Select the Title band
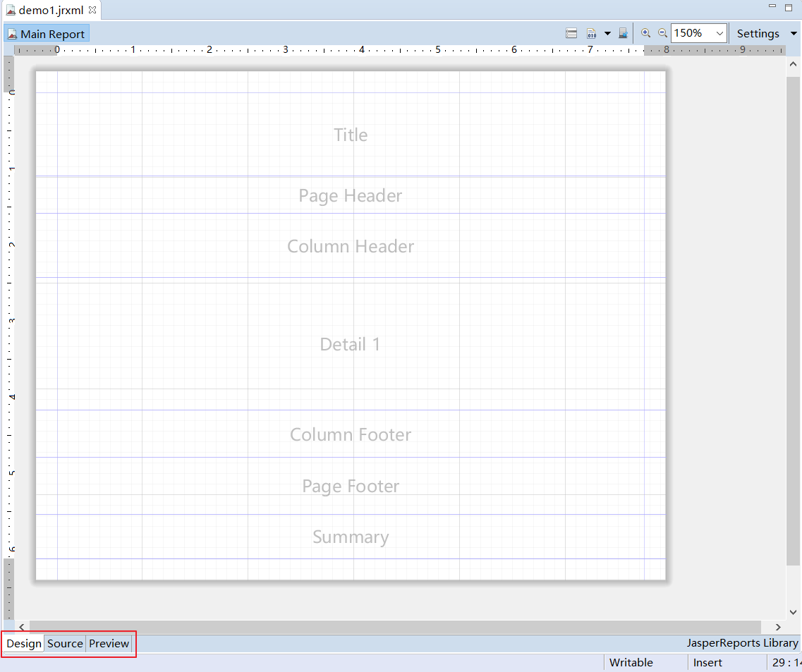Viewport: 802px width, 672px height. click(351, 135)
